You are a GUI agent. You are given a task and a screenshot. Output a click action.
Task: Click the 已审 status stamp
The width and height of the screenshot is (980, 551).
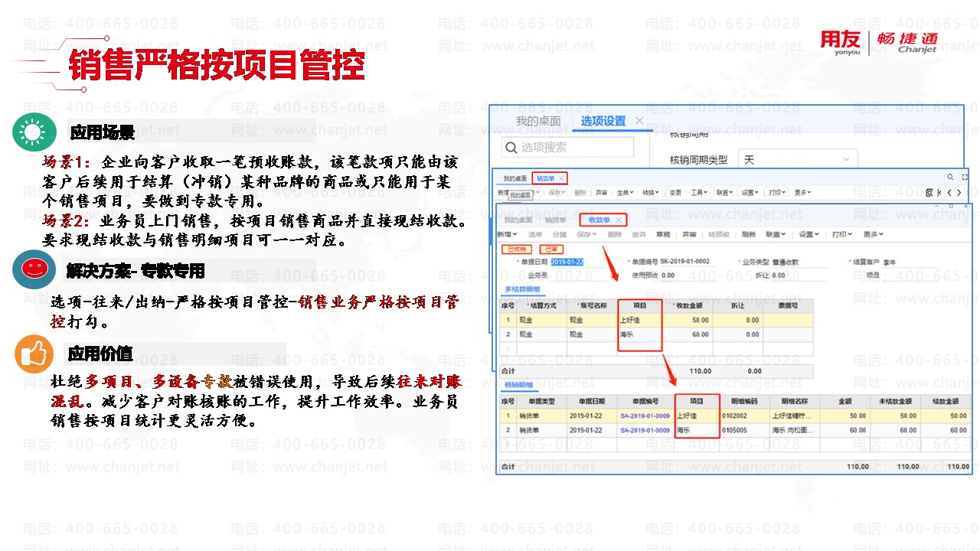tap(551, 249)
